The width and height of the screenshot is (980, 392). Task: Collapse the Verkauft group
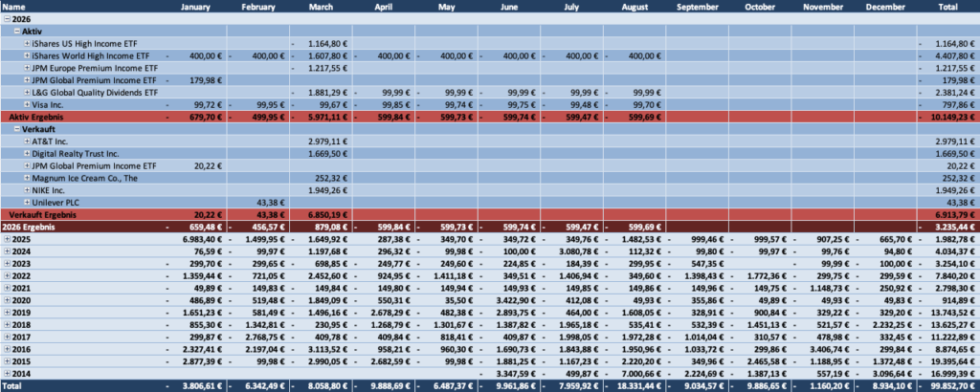17,128
